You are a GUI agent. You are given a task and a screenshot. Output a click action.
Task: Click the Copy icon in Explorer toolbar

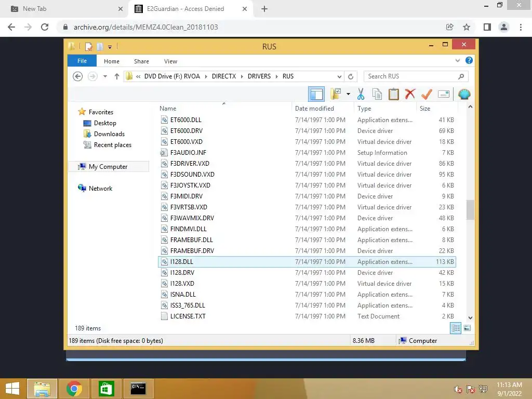(x=377, y=94)
